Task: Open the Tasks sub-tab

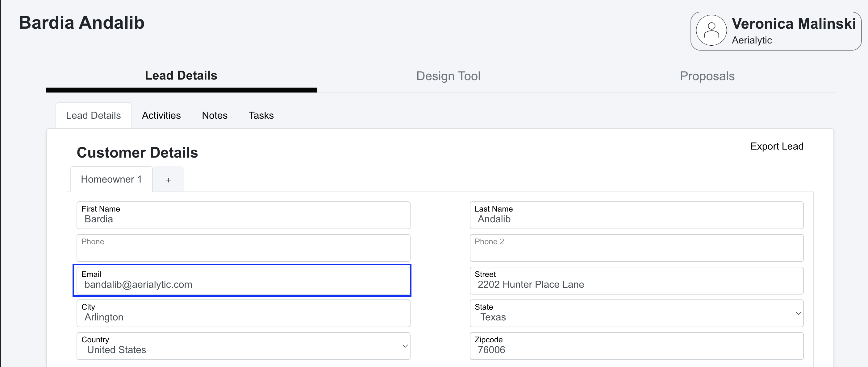Action: (261, 115)
